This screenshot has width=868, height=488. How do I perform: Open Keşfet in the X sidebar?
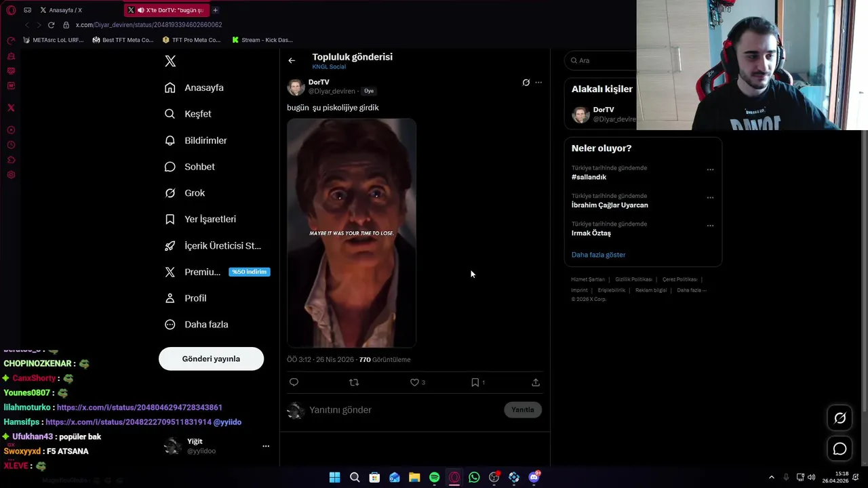coord(189,114)
